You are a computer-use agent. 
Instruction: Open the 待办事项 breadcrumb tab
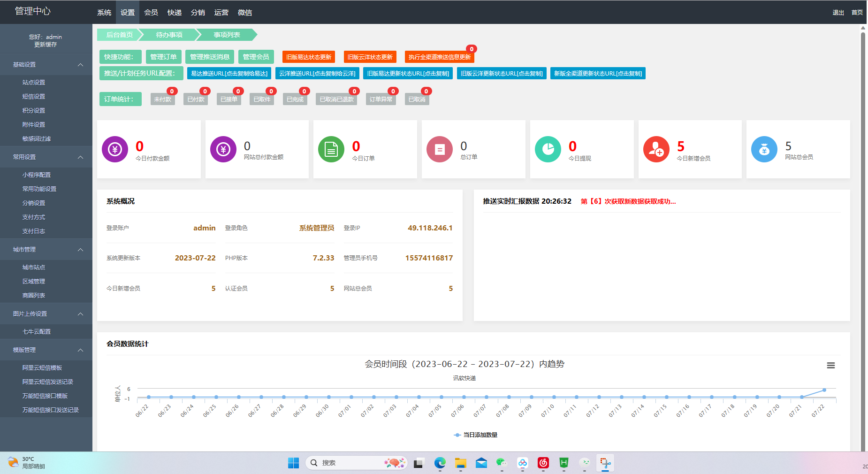click(169, 35)
